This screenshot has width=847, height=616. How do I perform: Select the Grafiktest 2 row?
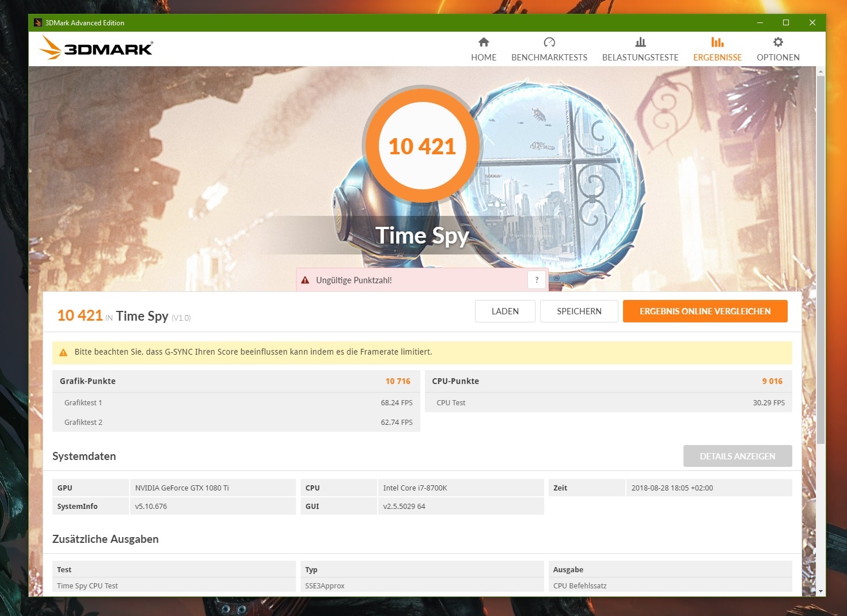[236, 422]
